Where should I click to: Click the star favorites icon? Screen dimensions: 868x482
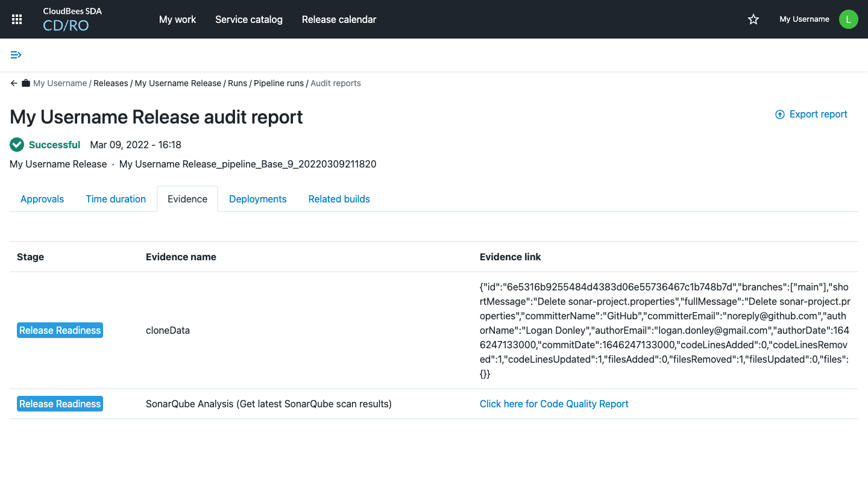click(753, 19)
